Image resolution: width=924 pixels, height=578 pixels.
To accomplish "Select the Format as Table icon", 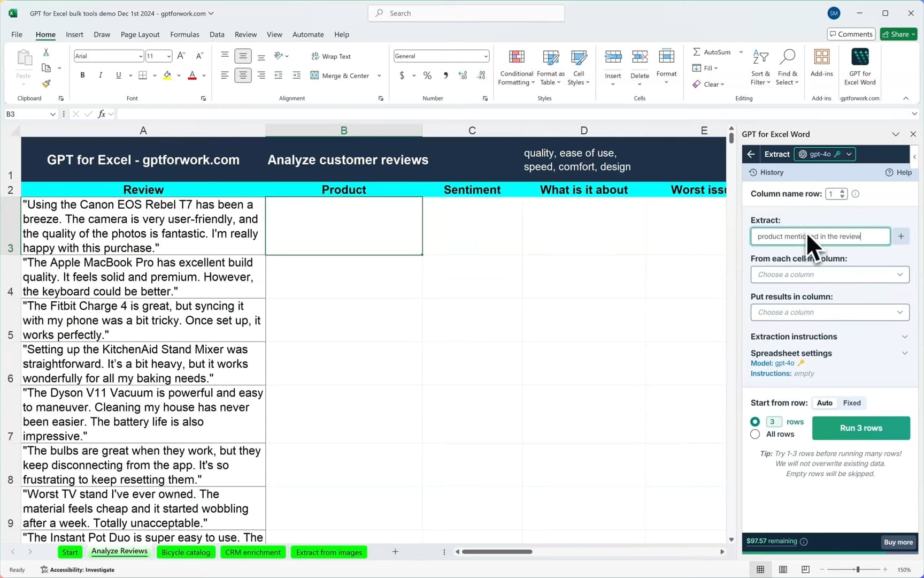I will click(550, 67).
